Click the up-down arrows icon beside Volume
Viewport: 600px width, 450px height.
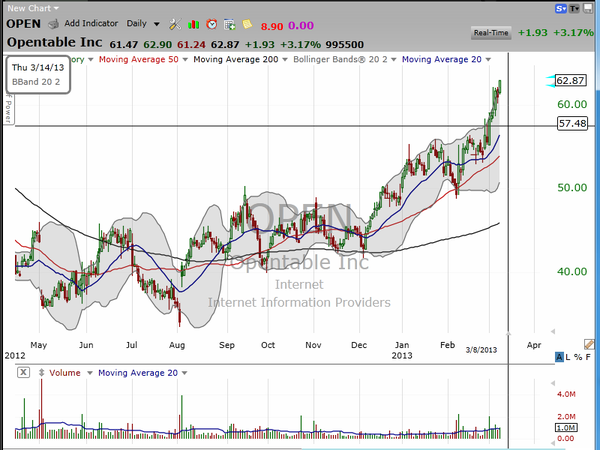click(42, 372)
